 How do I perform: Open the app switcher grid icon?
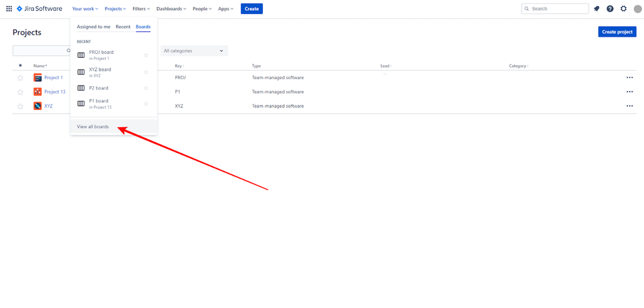(9, 9)
